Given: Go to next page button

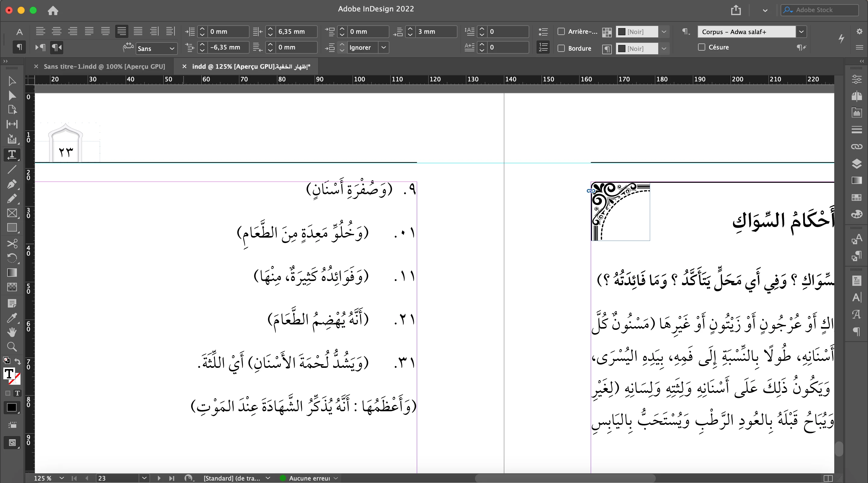Looking at the screenshot, I should (x=159, y=478).
